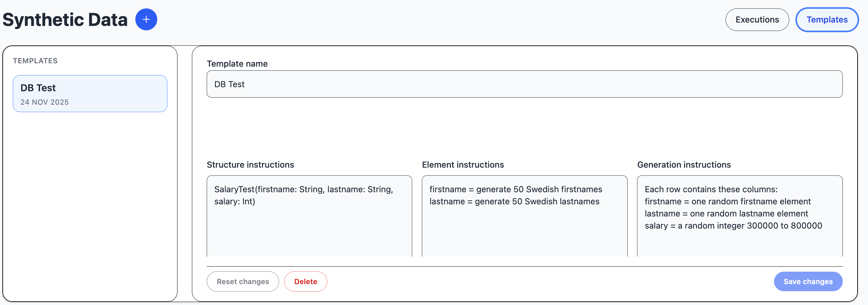This screenshot has width=868, height=305.
Task: Click the TEMPLATES sidebar header
Action: point(35,61)
